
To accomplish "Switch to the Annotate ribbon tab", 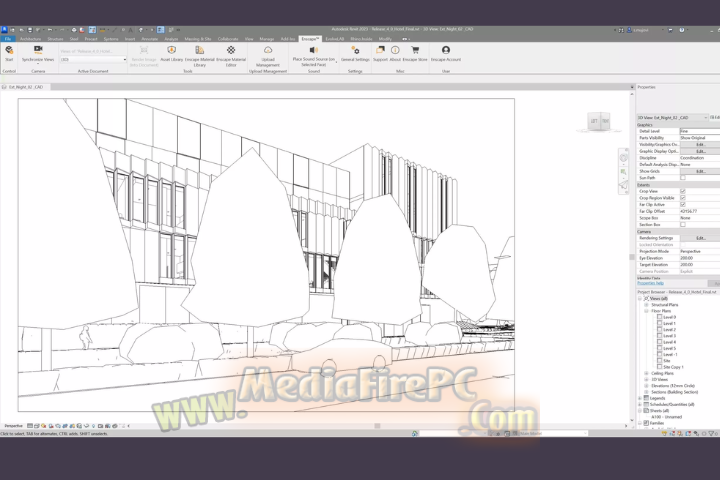I will point(149,39).
